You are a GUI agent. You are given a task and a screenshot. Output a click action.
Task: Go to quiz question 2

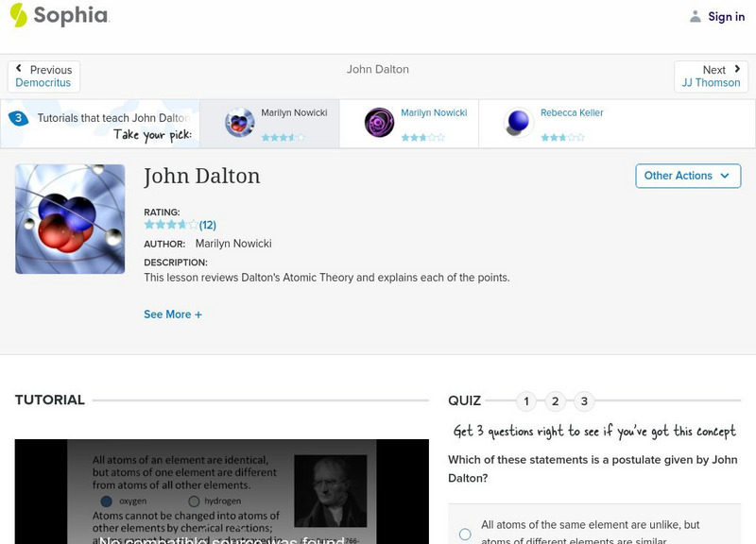[x=555, y=400]
